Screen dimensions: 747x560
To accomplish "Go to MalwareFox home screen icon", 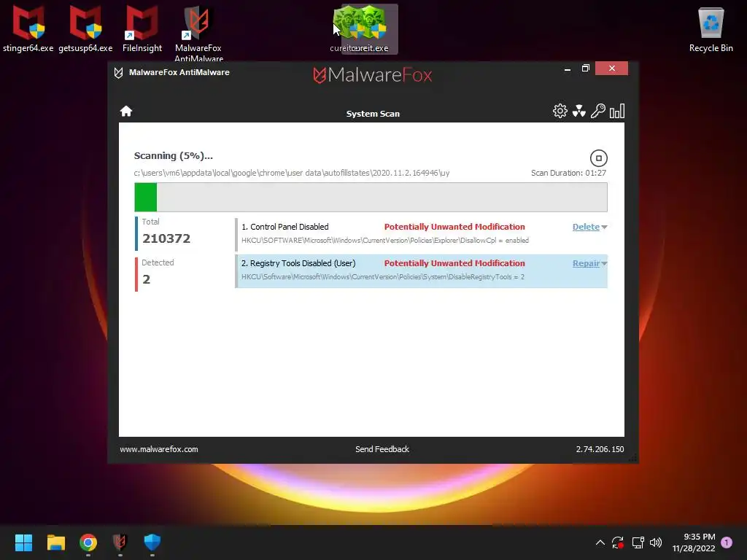I will click(x=125, y=111).
